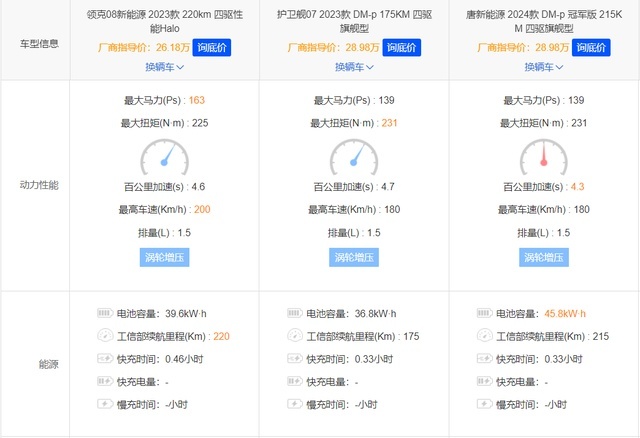Screen dimensions: 640x438
Task: Click 涡轮增压 tag in 领克08 column
Action: coord(164,257)
